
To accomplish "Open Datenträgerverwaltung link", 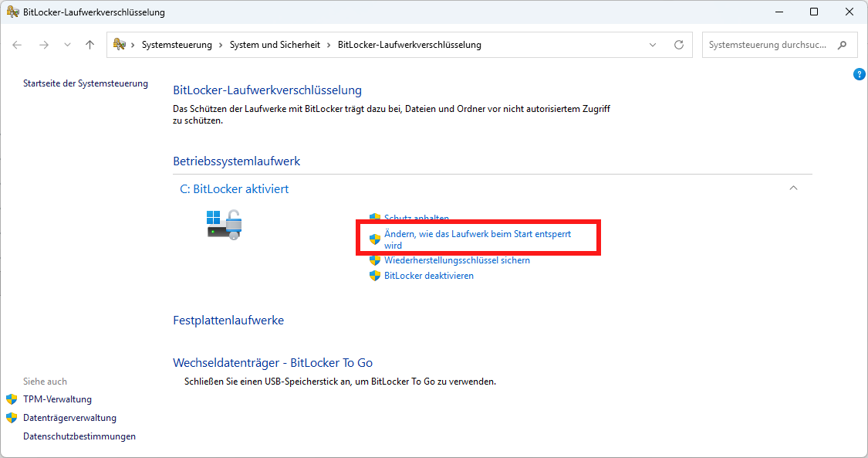I will (x=69, y=418).
